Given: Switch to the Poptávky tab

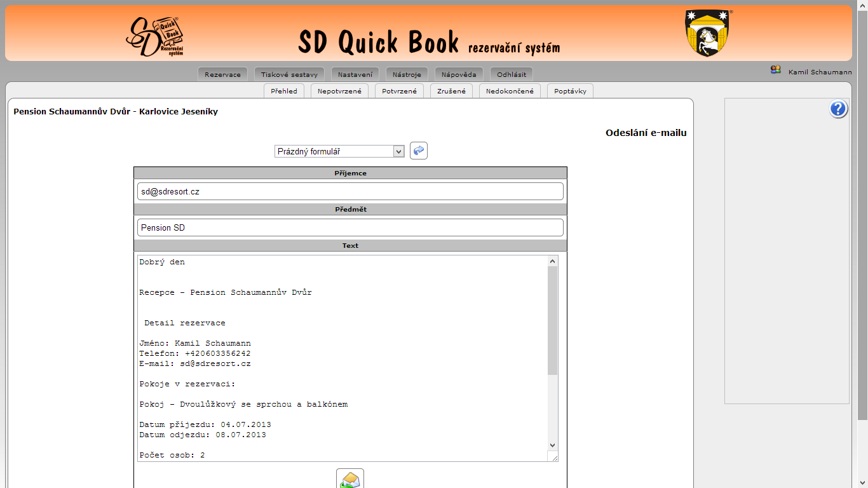Looking at the screenshot, I should coord(570,91).
